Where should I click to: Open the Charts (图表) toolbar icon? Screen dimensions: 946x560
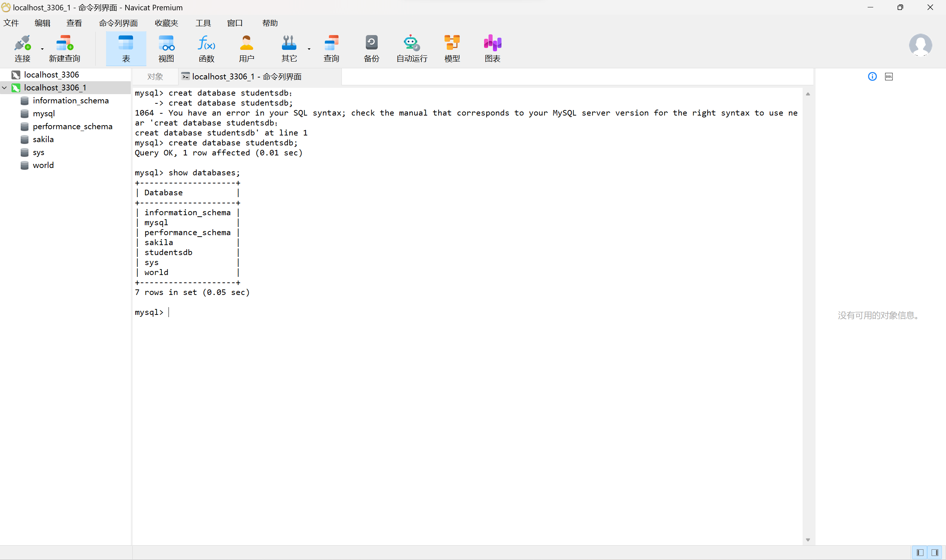492,48
